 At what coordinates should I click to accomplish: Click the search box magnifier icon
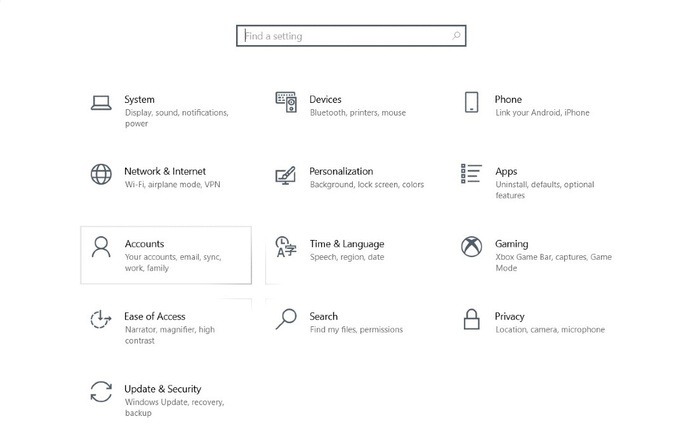456,36
